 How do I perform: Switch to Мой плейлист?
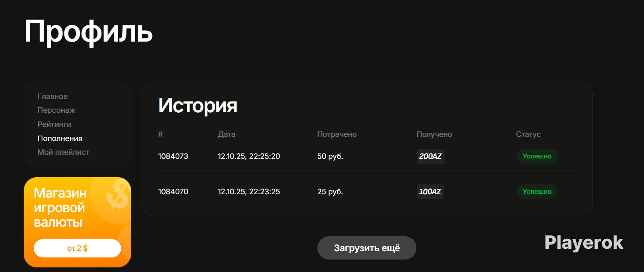63,152
